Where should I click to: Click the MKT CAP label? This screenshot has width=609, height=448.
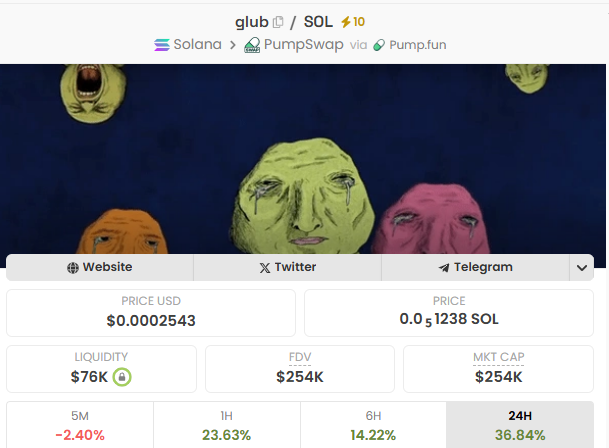[x=499, y=357]
